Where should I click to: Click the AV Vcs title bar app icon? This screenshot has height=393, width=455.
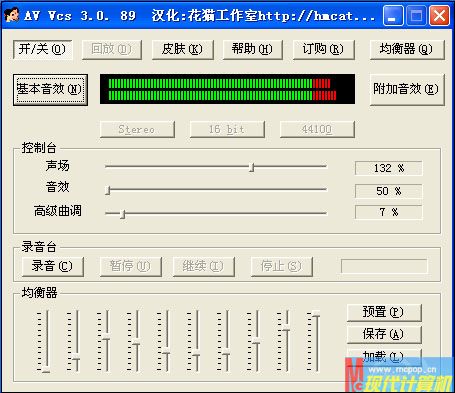pos(11,15)
